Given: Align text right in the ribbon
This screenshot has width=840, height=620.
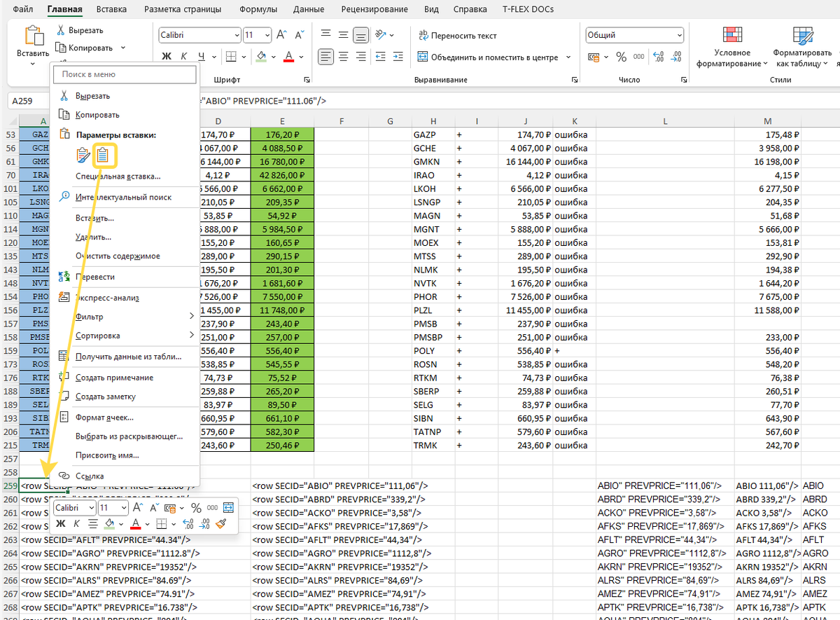Looking at the screenshot, I should [x=360, y=56].
